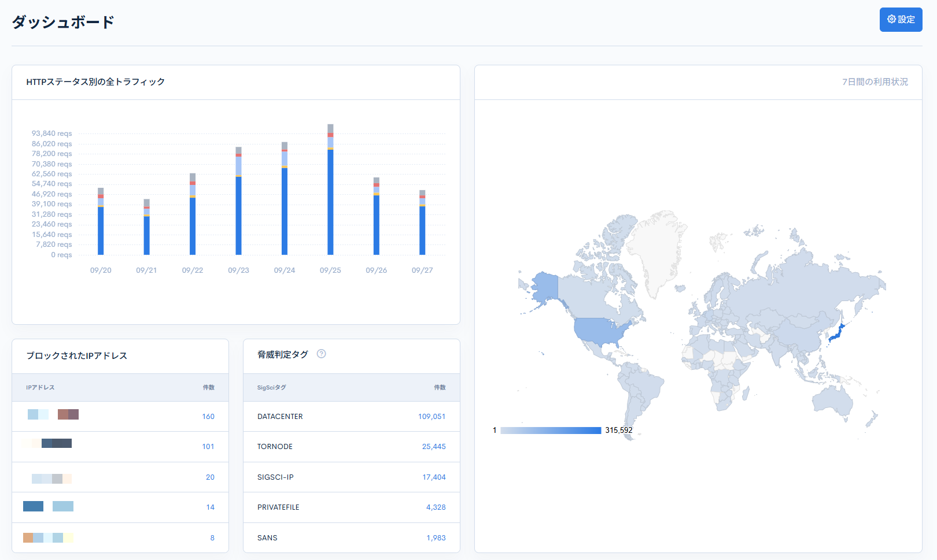
Task: Click the 09/23 traffic bar
Action: click(238, 201)
